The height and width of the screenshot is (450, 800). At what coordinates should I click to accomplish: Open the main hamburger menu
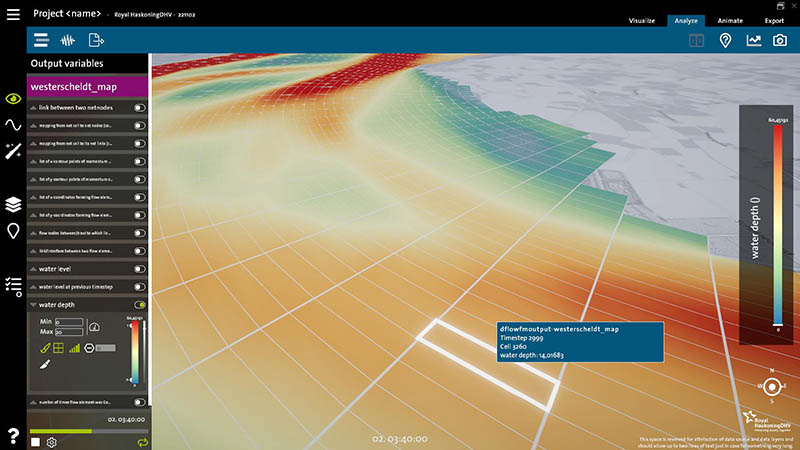click(13, 14)
